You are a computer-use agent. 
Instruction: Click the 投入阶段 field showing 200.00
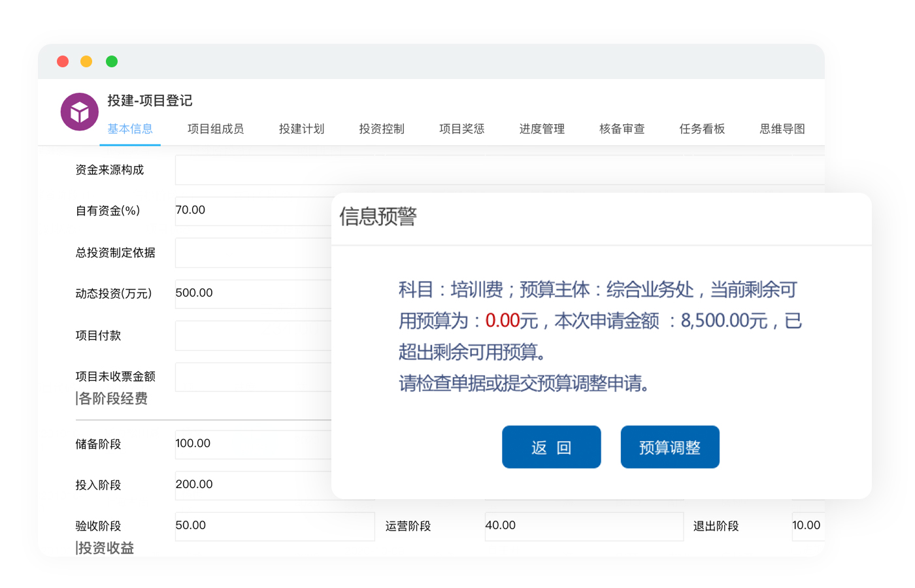pyautogui.click(x=254, y=485)
